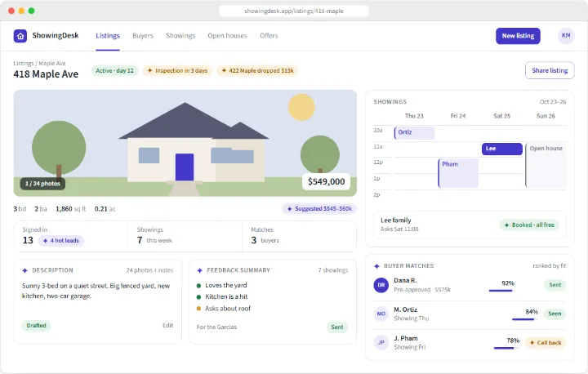Click the house listing photo
This screenshot has width=588, height=374.
pyautogui.click(x=185, y=143)
